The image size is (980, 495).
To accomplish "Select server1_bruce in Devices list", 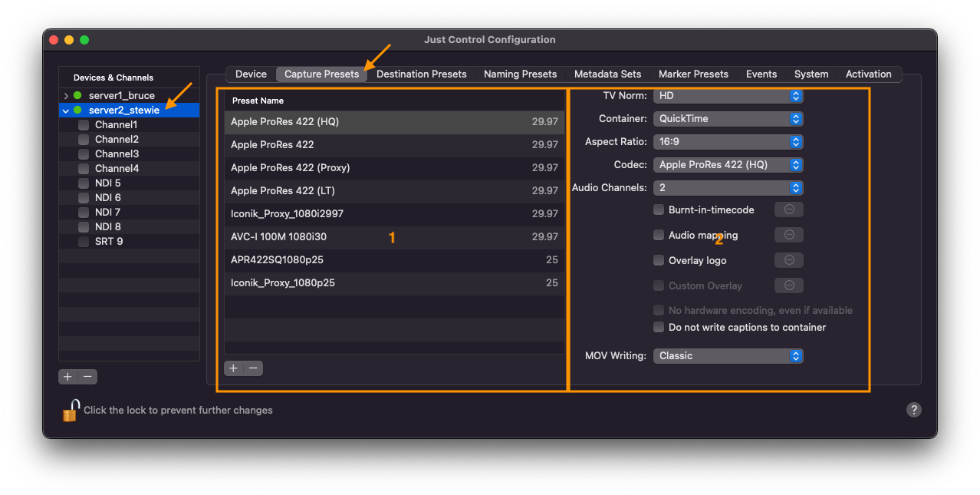I will (129, 96).
